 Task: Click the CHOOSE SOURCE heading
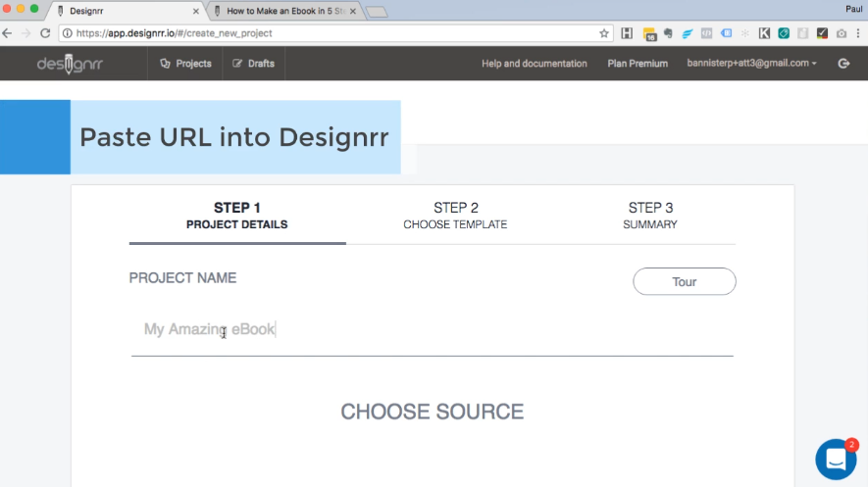coord(432,412)
